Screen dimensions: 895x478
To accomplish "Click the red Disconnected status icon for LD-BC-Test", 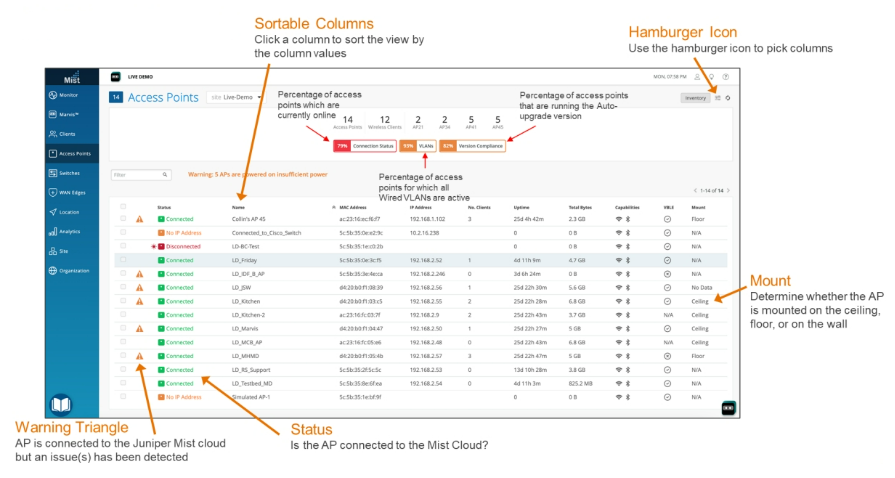I will tap(161, 247).
